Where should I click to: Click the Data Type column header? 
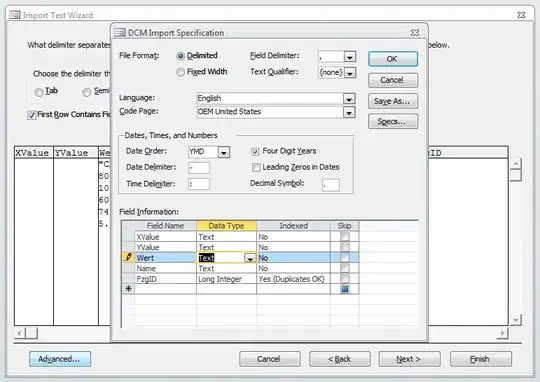click(226, 226)
